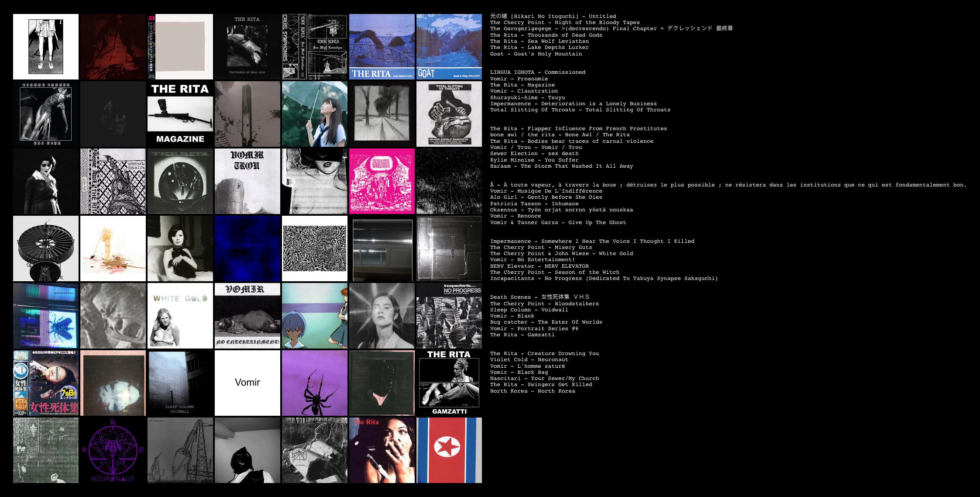The image size is (980, 497).
Task: Click The Rita Magazine album cover
Action: point(180,114)
